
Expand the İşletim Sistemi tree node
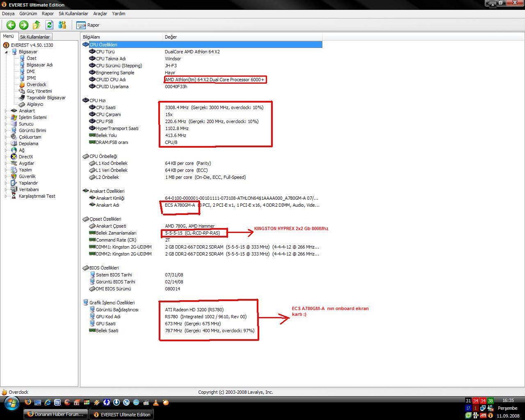[6, 117]
